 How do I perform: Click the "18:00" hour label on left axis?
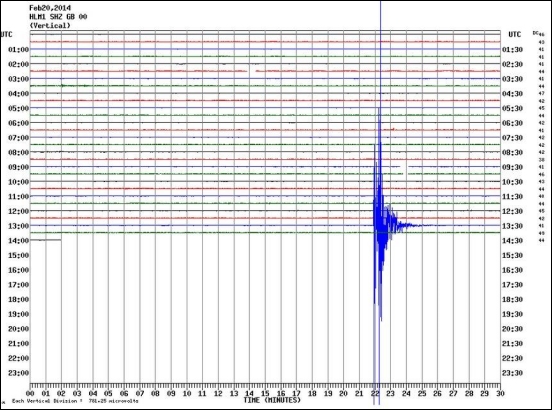19,299
